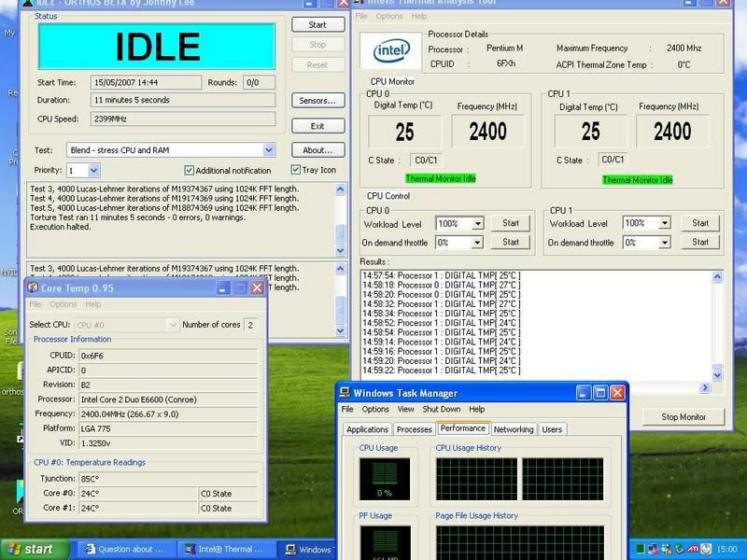Switch to 'Question about' taskbar item
Viewport: 747px width, 560px height.
126,550
